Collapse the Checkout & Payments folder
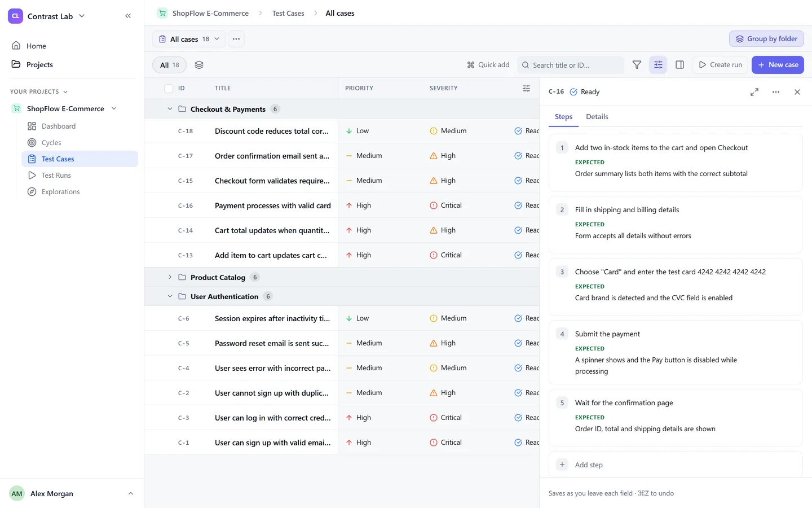 (x=170, y=109)
